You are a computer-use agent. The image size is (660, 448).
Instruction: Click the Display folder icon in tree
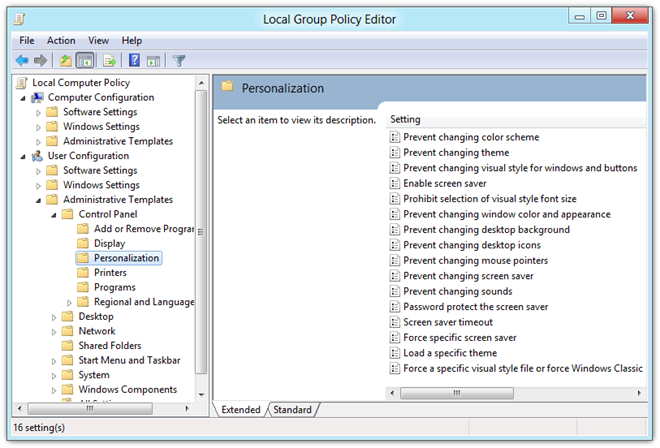pos(83,243)
